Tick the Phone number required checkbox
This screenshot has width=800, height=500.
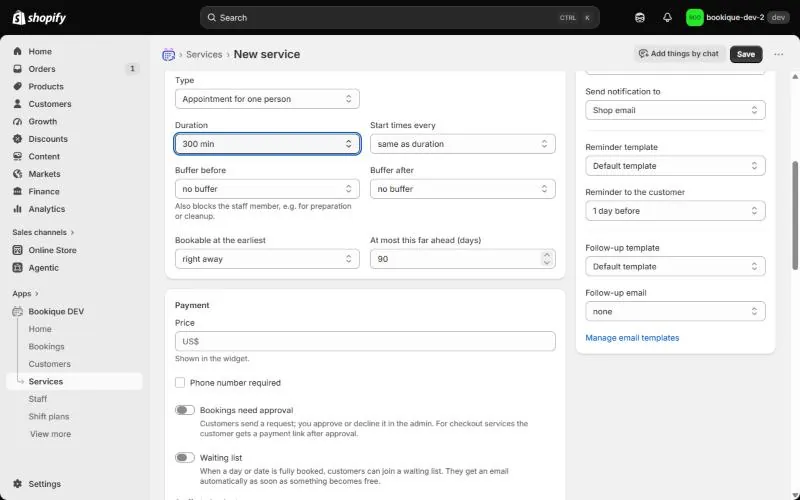180,383
